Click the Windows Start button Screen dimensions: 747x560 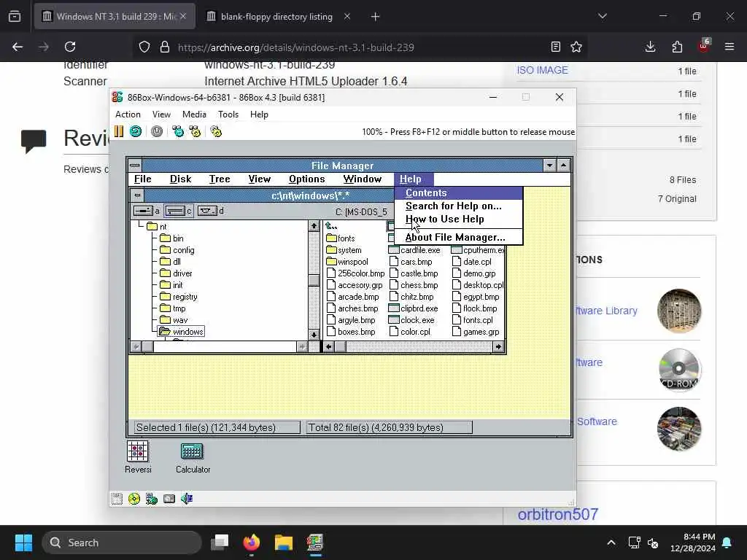[23, 542]
